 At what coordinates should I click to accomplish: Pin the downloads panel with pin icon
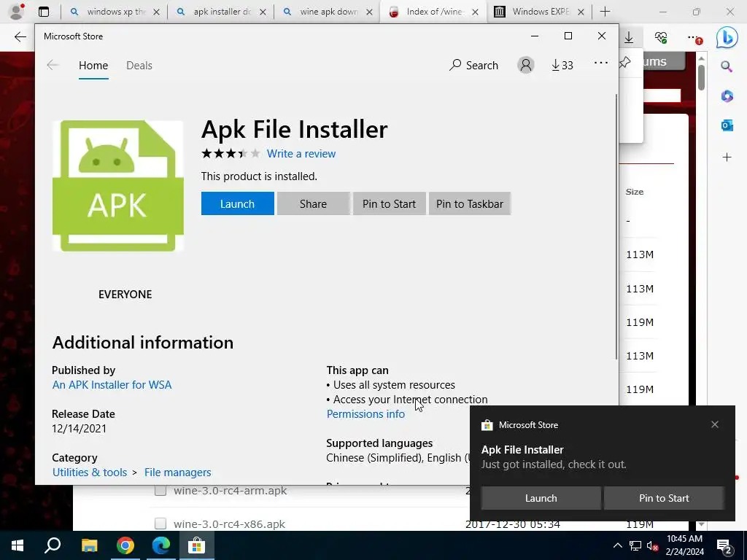(x=625, y=62)
